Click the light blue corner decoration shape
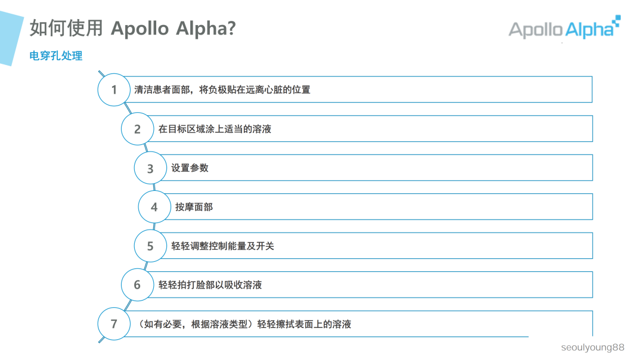Screen dimensions: 644x362 coord(10,38)
